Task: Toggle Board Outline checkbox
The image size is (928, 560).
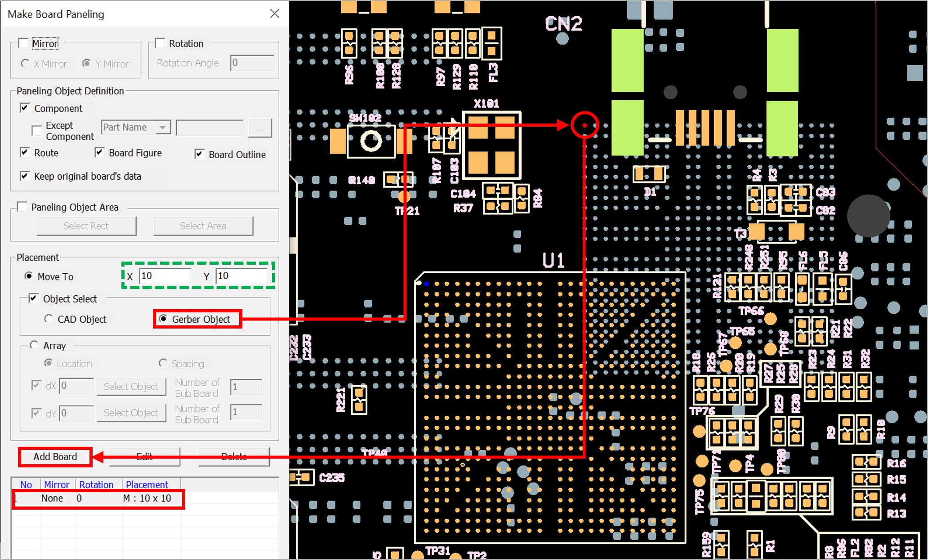Action: [x=200, y=155]
